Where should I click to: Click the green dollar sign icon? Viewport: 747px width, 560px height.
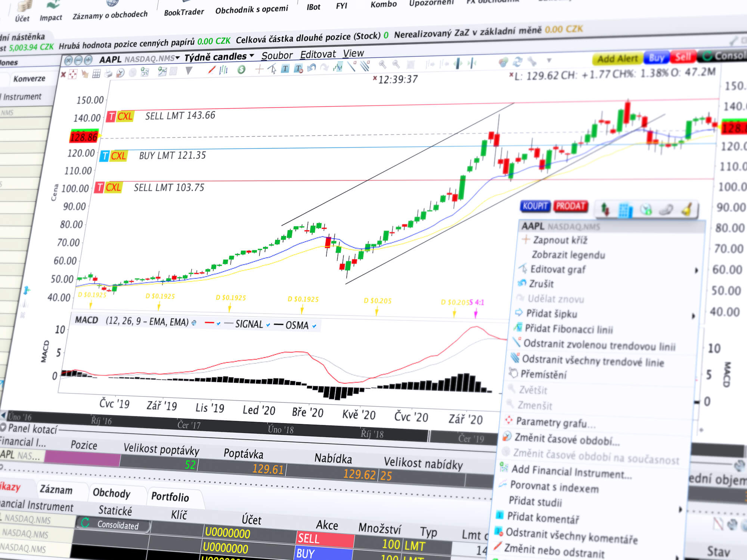241,69
